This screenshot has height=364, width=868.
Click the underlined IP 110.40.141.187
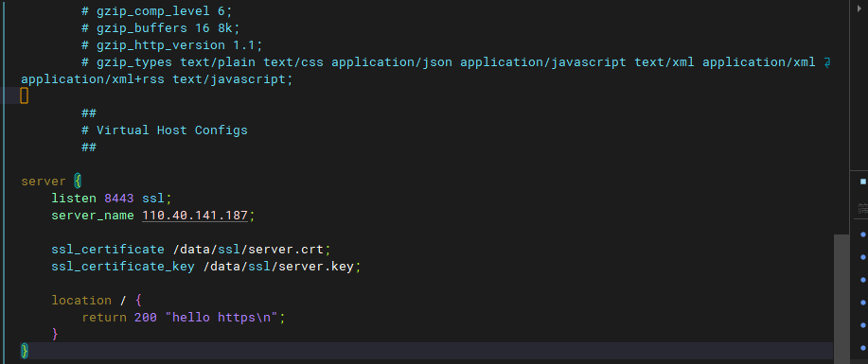click(x=195, y=216)
